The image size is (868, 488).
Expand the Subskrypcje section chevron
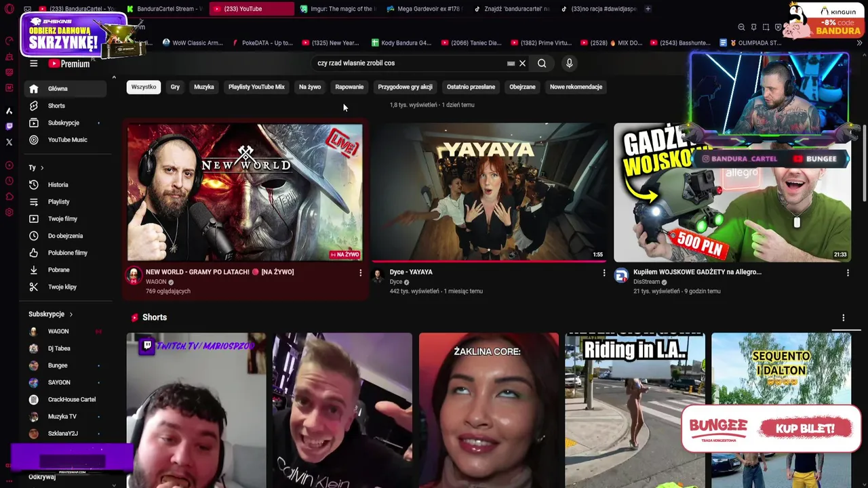pos(71,314)
